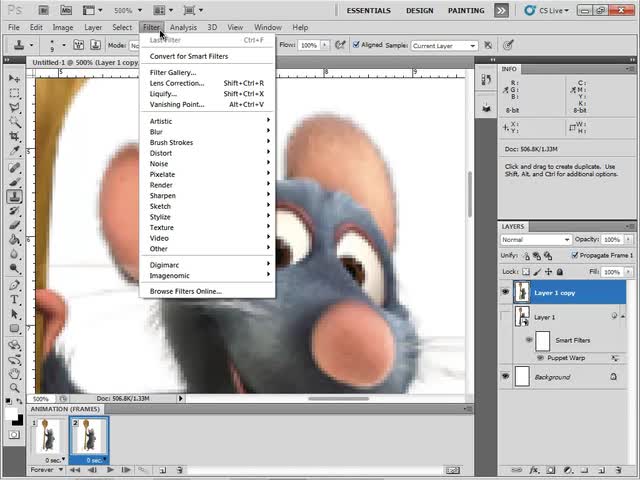Screen dimensions: 640x480
Task: Select the Polygonal Lasso tool
Action: click(x=14, y=107)
